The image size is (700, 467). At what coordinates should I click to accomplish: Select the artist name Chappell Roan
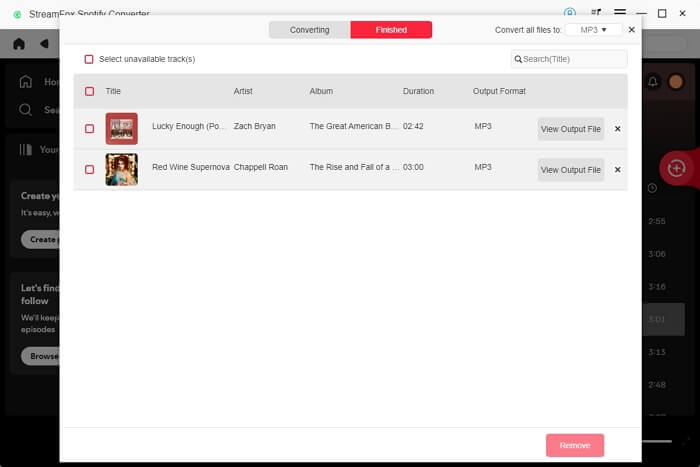[261, 167]
